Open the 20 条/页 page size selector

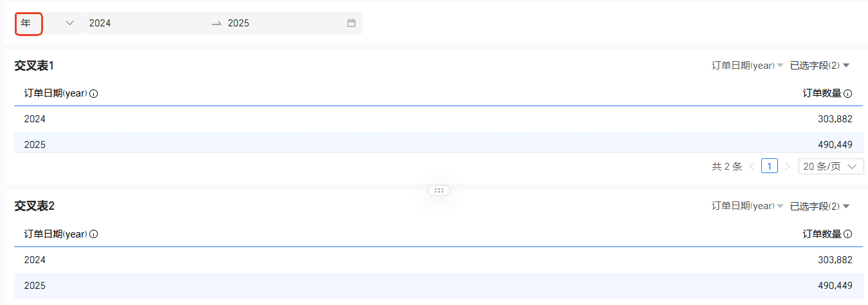click(x=831, y=167)
